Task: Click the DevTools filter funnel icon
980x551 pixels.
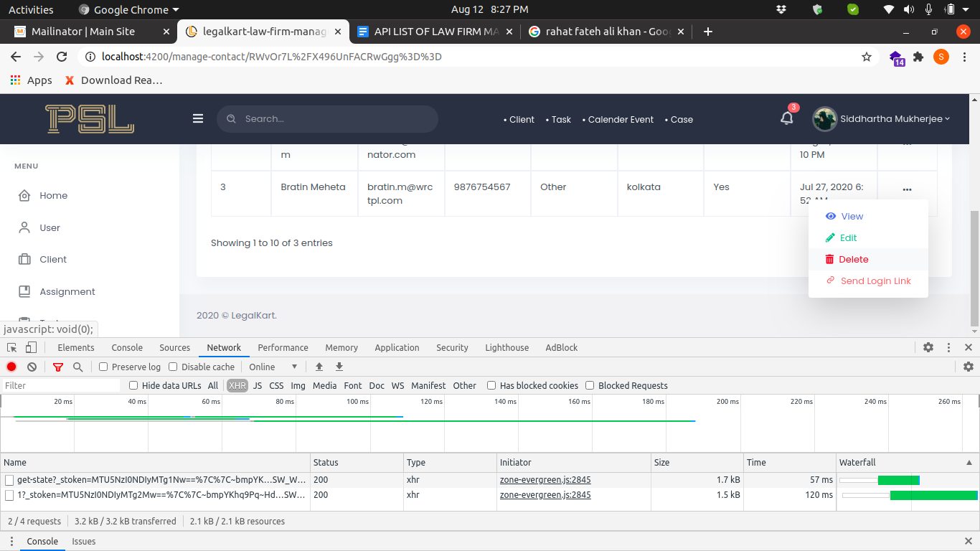Action: (58, 367)
